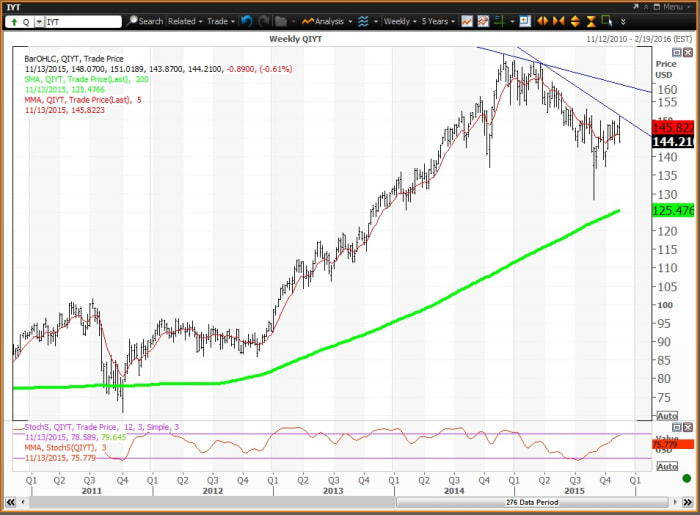This screenshot has width=700, height=515.
Task: Click the horizontal compress arrows icon
Action: coord(559,20)
